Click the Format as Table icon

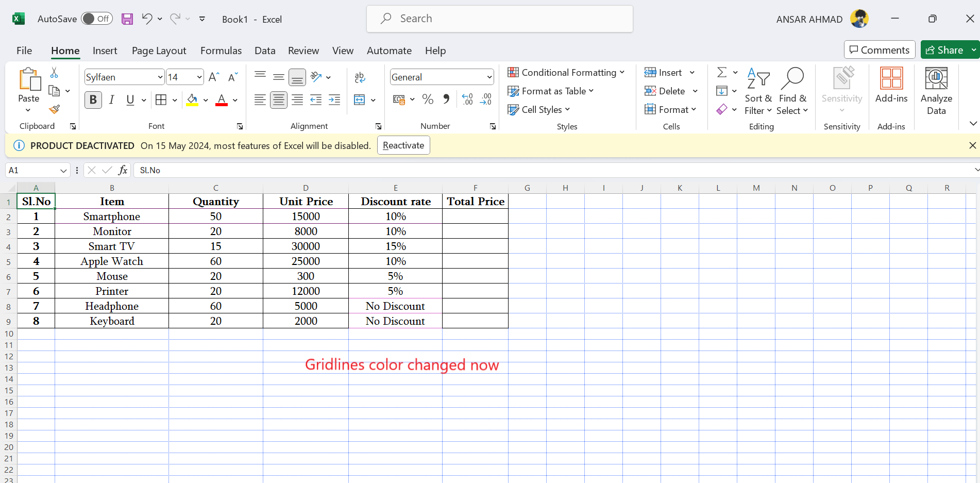(x=513, y=91)
